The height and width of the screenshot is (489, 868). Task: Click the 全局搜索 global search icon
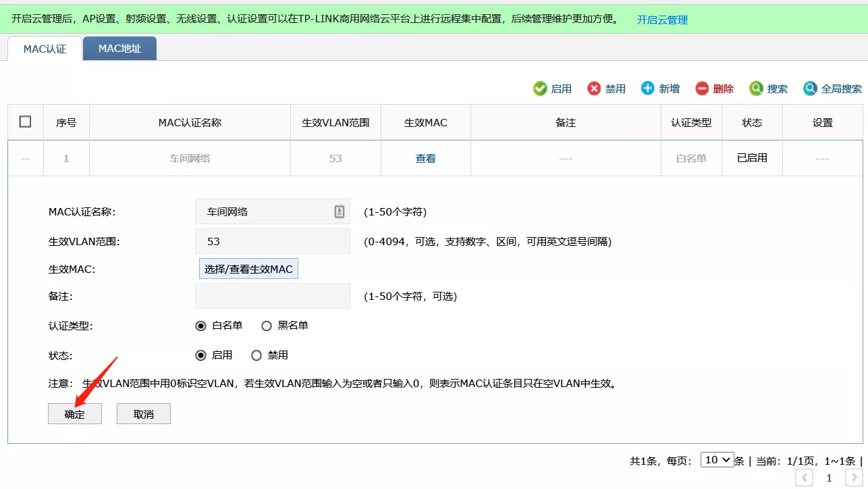coord(810,88)
